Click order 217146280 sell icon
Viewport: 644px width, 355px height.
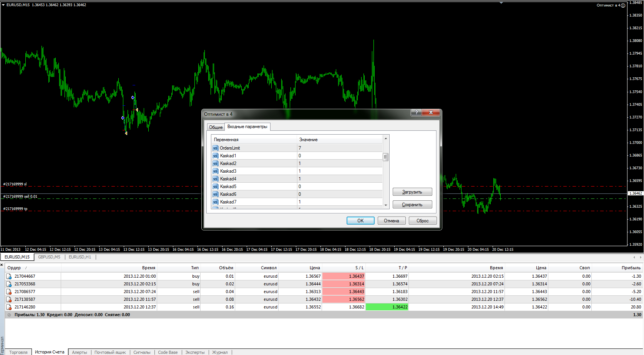[x=9, y=307]
